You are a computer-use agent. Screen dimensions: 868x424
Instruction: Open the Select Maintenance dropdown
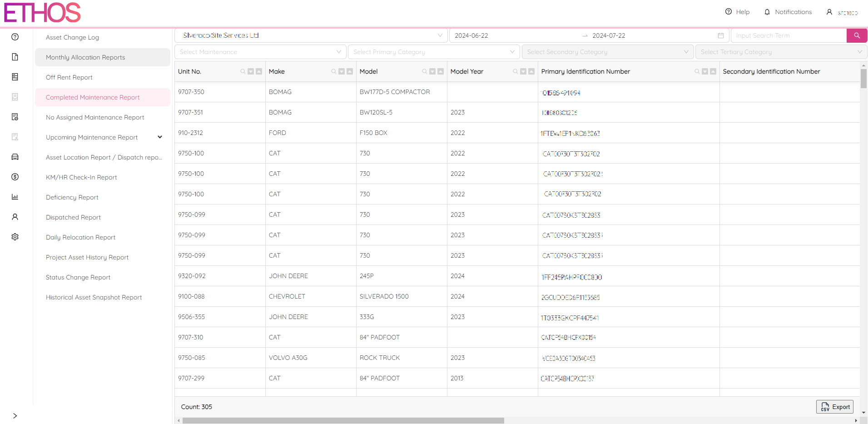[x=260, y=51]
